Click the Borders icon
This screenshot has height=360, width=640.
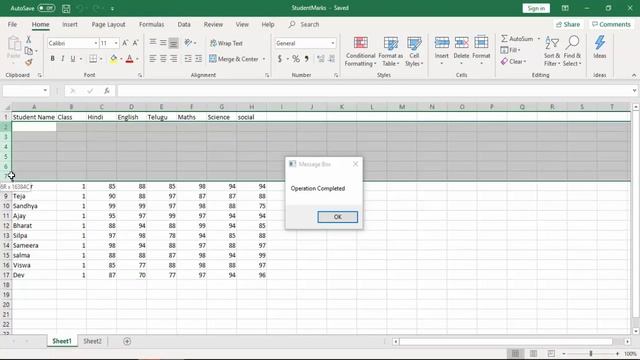tap(93, 59)
